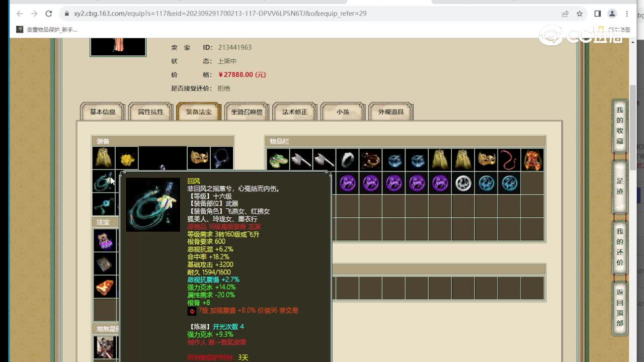Select the grey scroll treasure in 法宝 list
The width and height of the screenshot is (644, 362).
pyautogui.click(x=105, y=263)
